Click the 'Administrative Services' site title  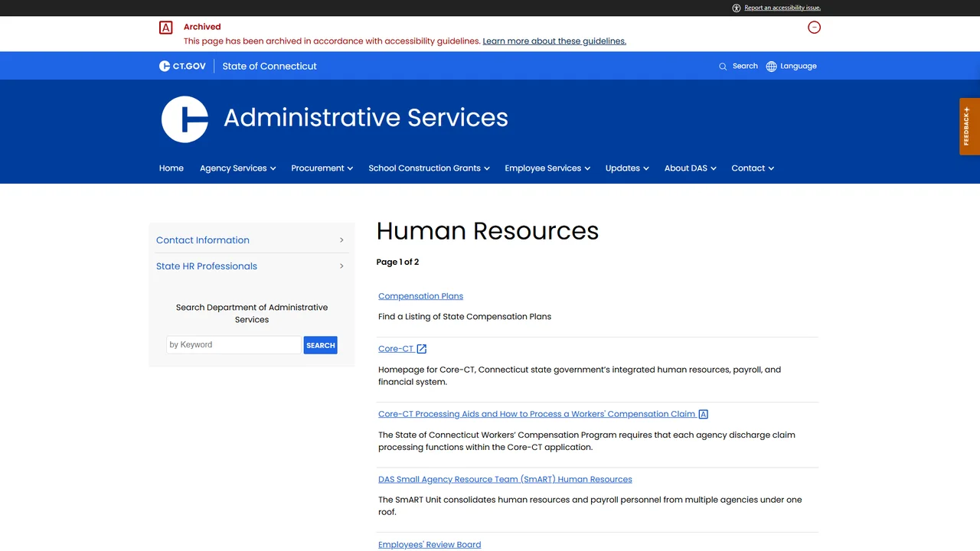point(366,118)
